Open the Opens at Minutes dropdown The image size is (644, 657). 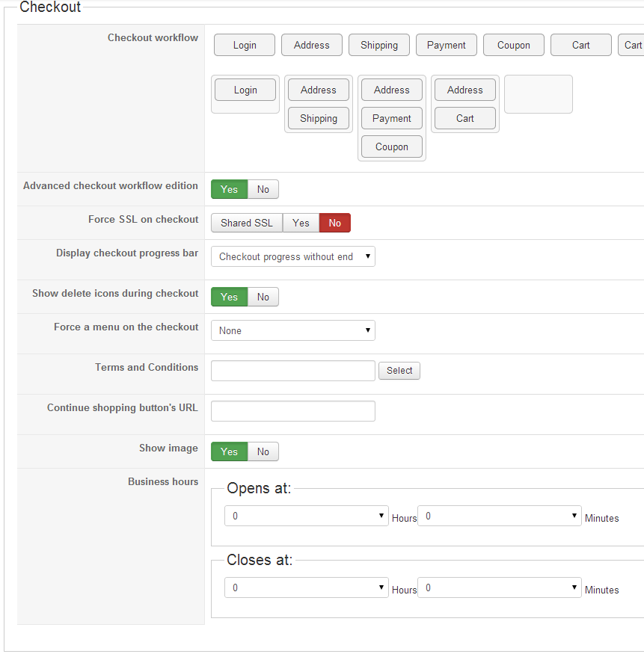(499, 516)
